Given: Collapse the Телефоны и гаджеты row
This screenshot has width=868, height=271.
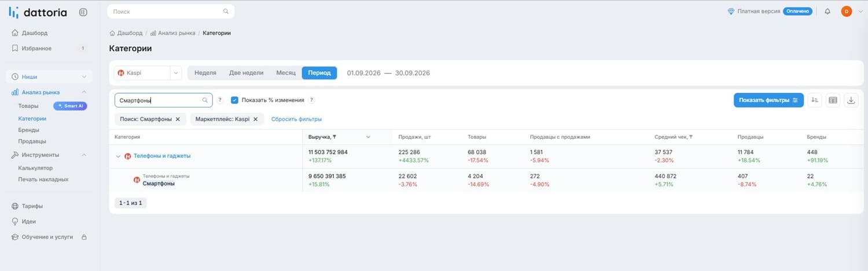Looking at the screenshot, I should click(x=118, y=156).
